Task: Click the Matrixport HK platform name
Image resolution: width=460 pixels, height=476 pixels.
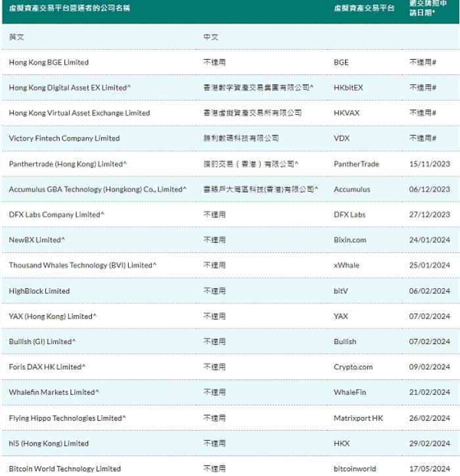Action: click(x=359, y=418)
